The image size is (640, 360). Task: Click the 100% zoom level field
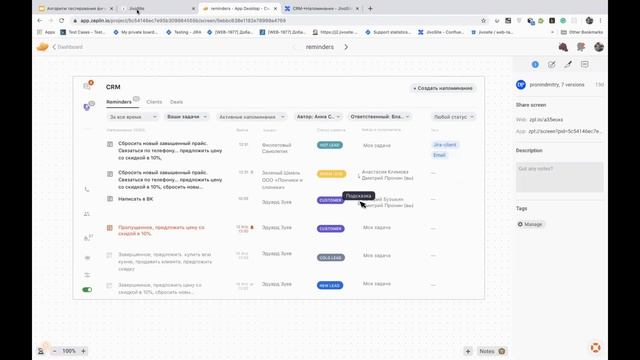pos(69,351)
